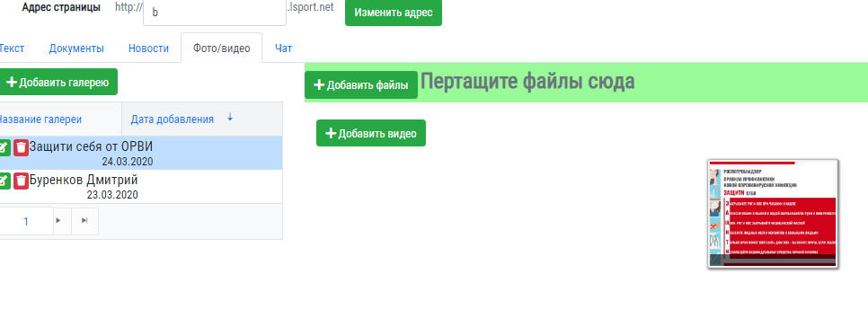The image size is (868, 327).
Task: Open the coronavirus prevention poster thumbnail
Action: click(774, 214)
